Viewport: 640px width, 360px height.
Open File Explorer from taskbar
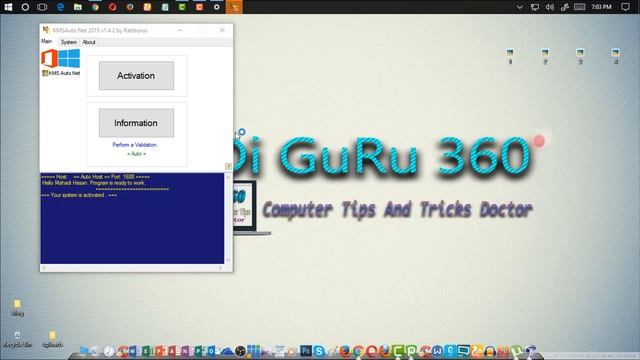[x=78, y=7]
